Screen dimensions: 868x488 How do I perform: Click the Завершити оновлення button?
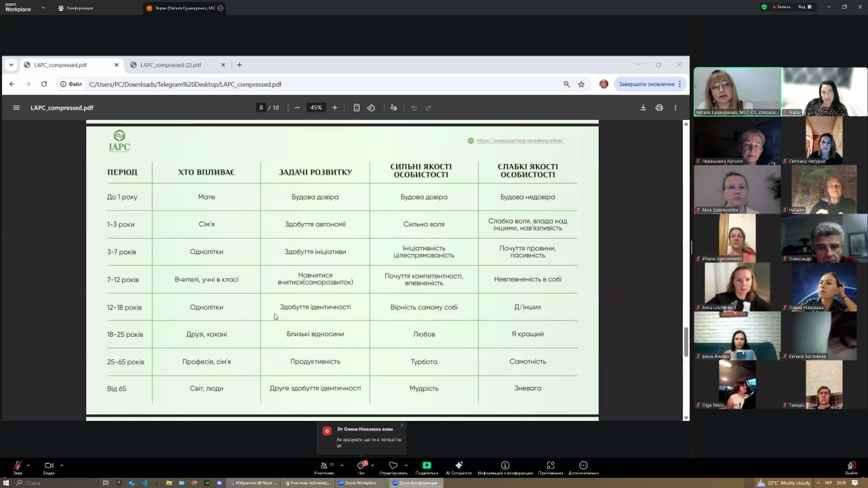tap(646, 84)
